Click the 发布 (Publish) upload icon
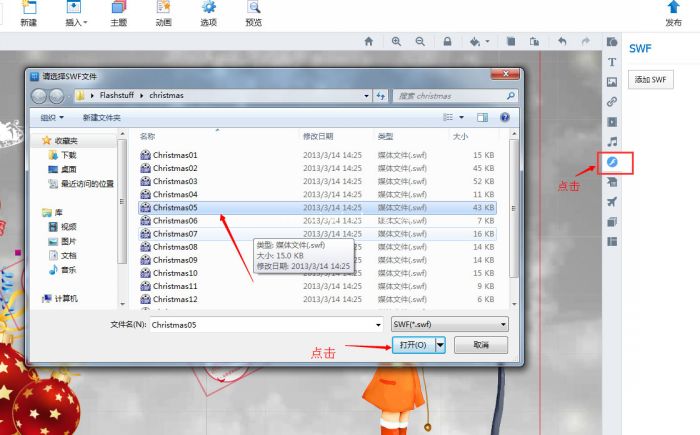 click(x=673, y=13)
